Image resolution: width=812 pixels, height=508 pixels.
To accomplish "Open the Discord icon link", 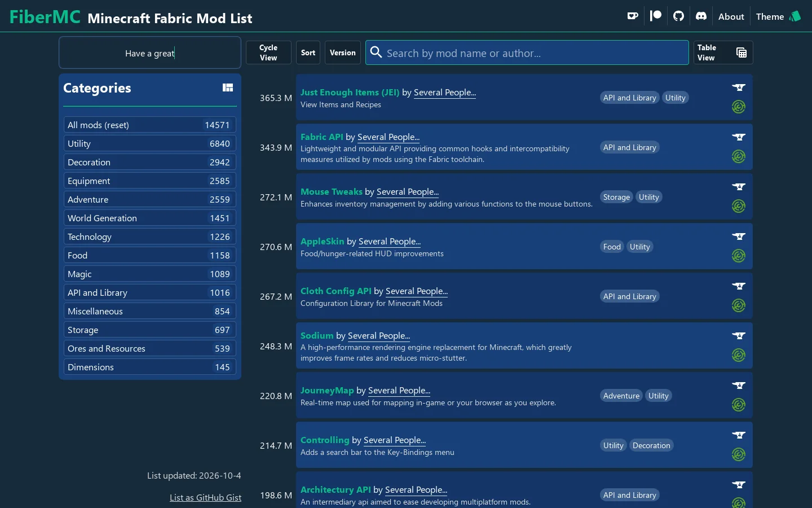I will [x=701, y=16].
